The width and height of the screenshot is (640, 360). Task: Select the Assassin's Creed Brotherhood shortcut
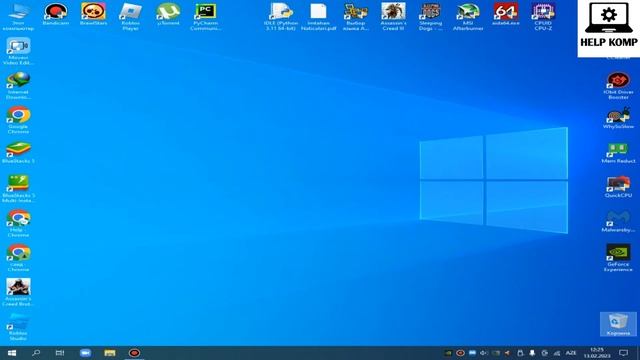coord(18,292)
